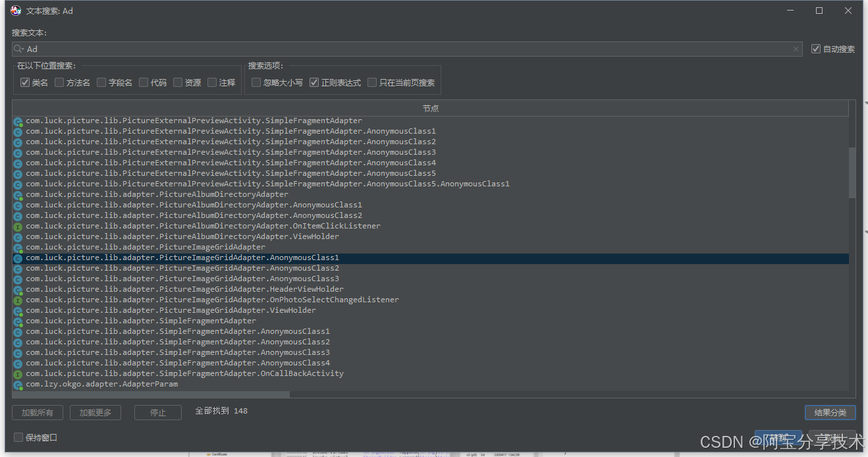868x457 pixels.
Task: Click the 加载所有 (load all) button
Action: coord(38,412)
